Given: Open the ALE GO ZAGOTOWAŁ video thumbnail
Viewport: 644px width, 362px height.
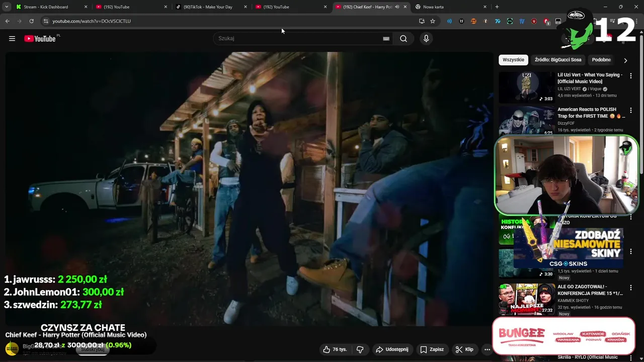Looking at the screenshot, I should (526, 299).
